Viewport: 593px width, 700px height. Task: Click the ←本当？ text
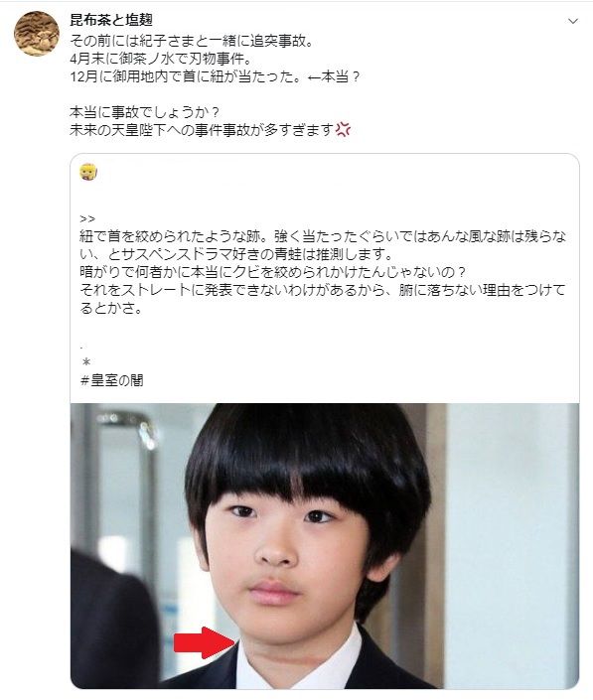pyautogui.click(x=333, y=76)
